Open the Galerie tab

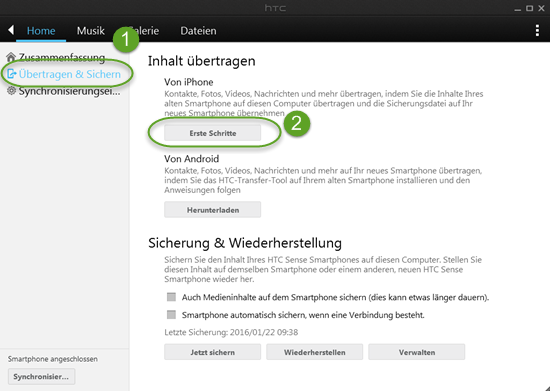point(144,31)
